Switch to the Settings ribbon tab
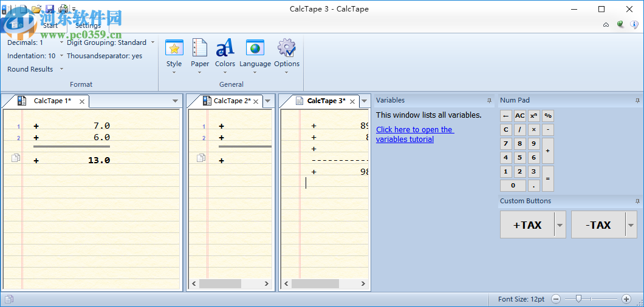644x307 pixels. pyautogui.click(x=88, y=25)
